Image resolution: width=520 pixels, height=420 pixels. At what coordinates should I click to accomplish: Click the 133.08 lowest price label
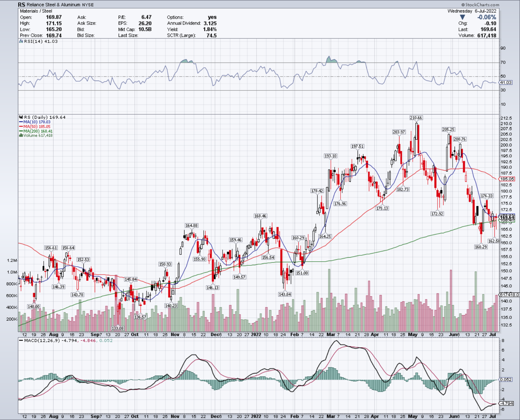coord(118,328)
